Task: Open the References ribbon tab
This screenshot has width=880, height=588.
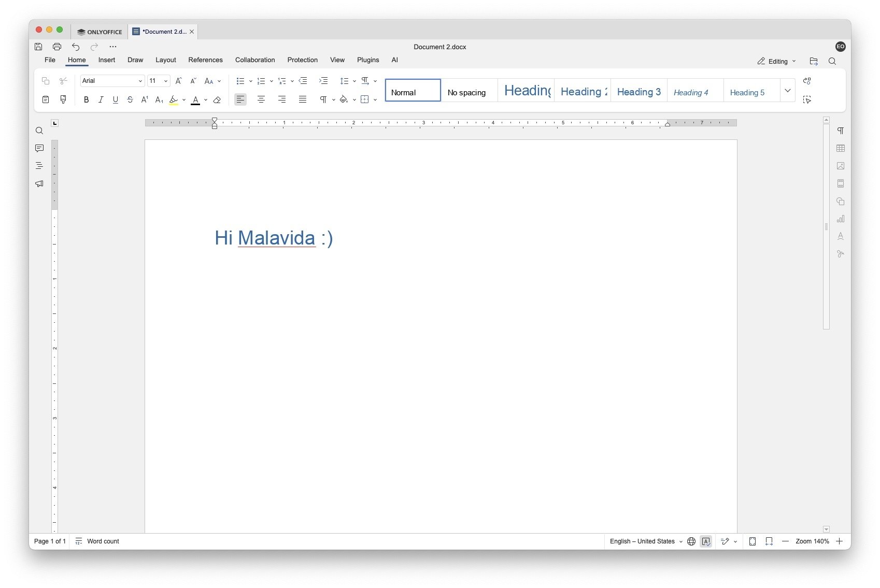Action: 205,60
